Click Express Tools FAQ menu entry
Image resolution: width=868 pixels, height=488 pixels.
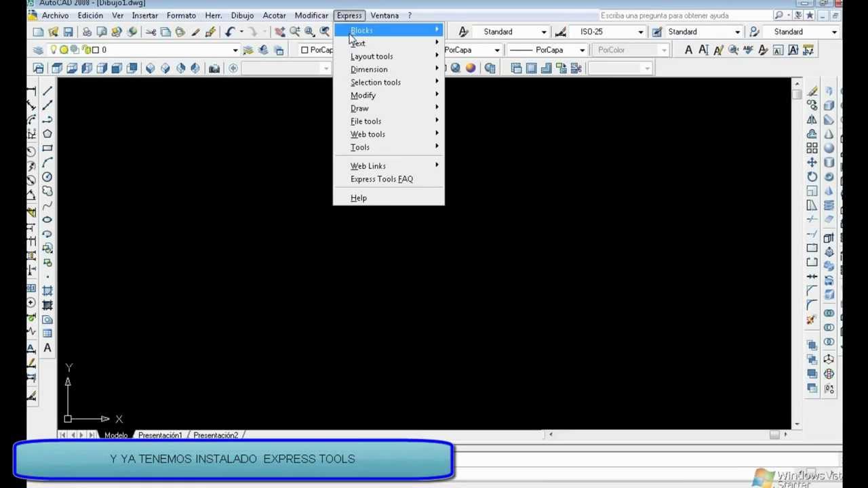389,179
